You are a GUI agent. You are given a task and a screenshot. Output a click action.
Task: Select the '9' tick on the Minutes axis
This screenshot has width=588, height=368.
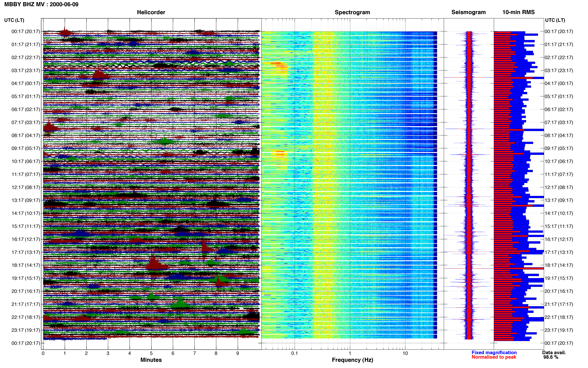tap(238, 353)
